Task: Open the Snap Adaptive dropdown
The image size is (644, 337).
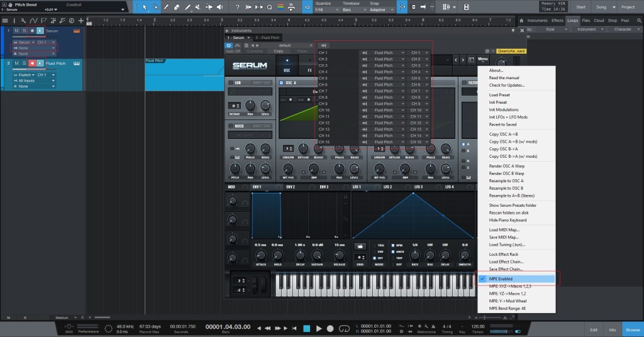Action: pyautogui.click(x=382, y=9)
